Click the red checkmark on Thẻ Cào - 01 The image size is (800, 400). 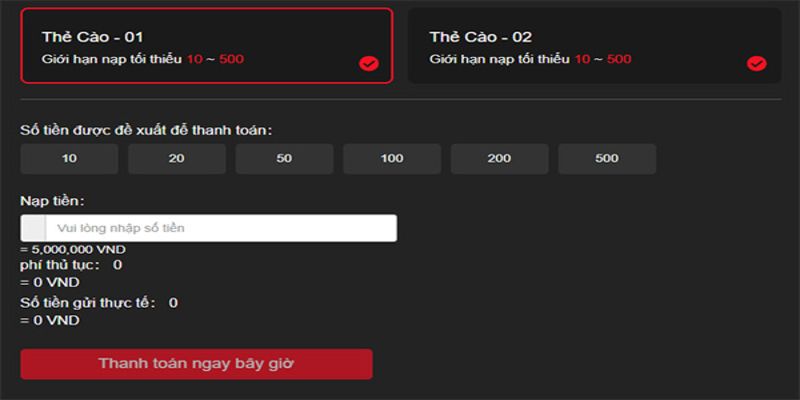(369, 64)
